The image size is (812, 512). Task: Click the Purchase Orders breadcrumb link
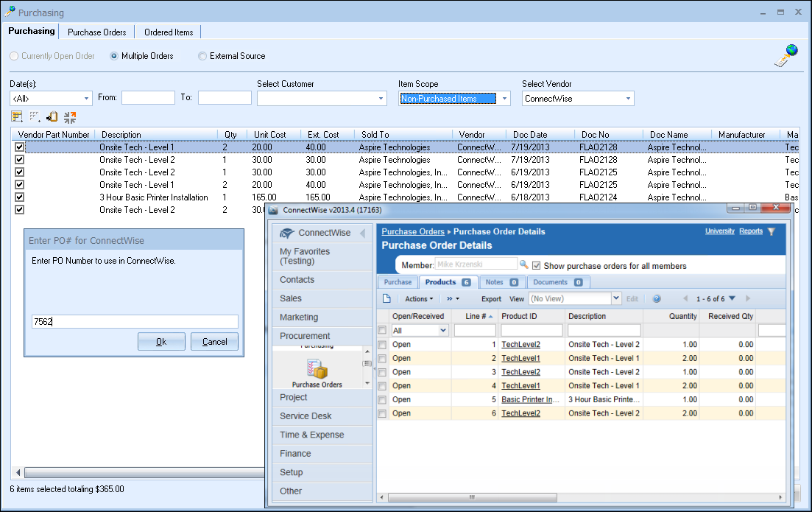tap(413, 231)
